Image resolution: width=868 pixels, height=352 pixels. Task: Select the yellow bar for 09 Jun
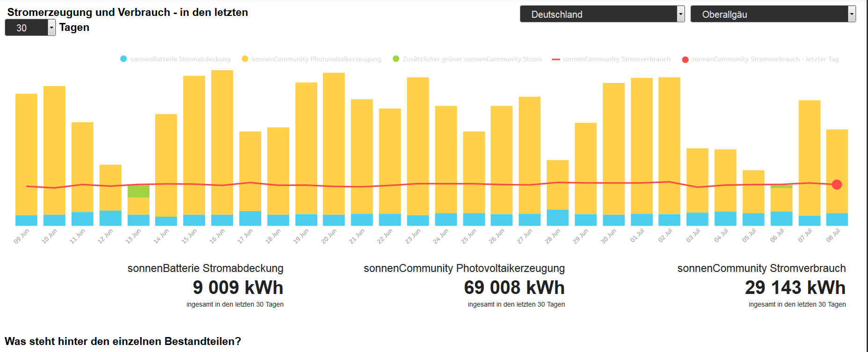click(x=26, y=154)
